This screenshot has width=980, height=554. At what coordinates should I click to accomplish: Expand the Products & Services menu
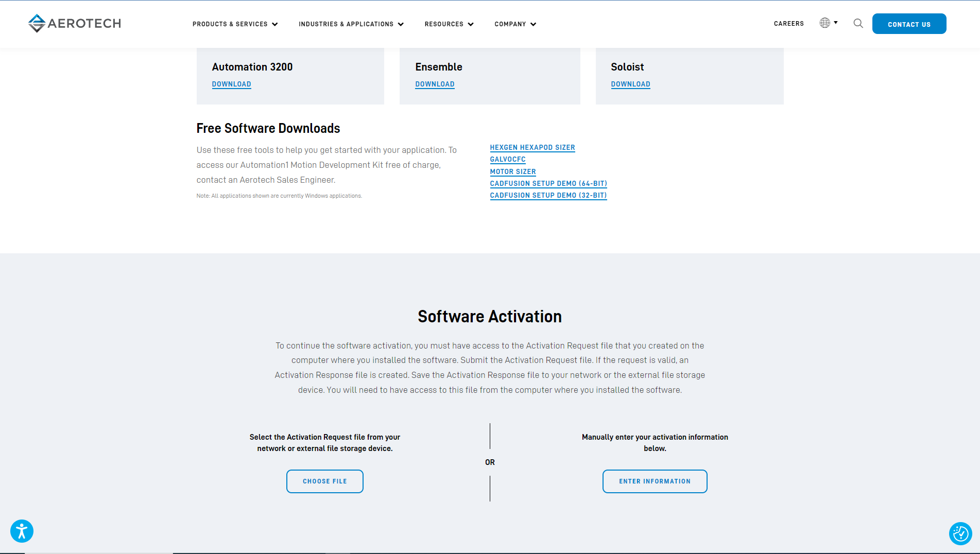pyautogui.click(x=235, y=24)
